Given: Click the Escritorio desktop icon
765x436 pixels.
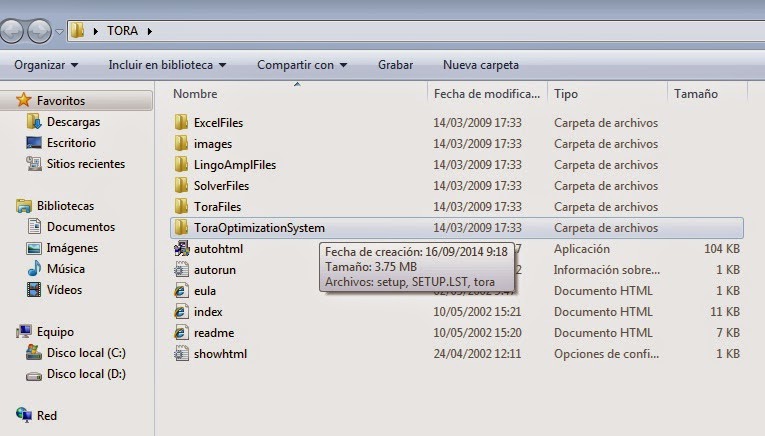Looking at the screenshot, I should click(x=34, y=142).
